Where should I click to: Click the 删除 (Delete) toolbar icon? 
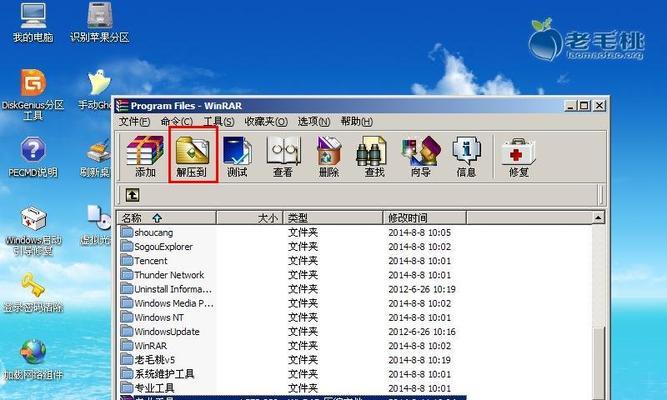click(x=329, y=156)
